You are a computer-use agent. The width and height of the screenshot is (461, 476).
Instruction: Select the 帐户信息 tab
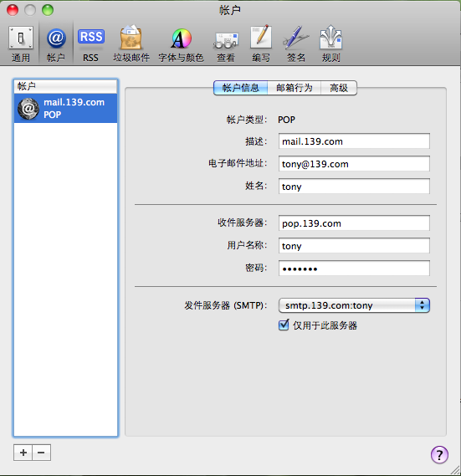[240, 88]
